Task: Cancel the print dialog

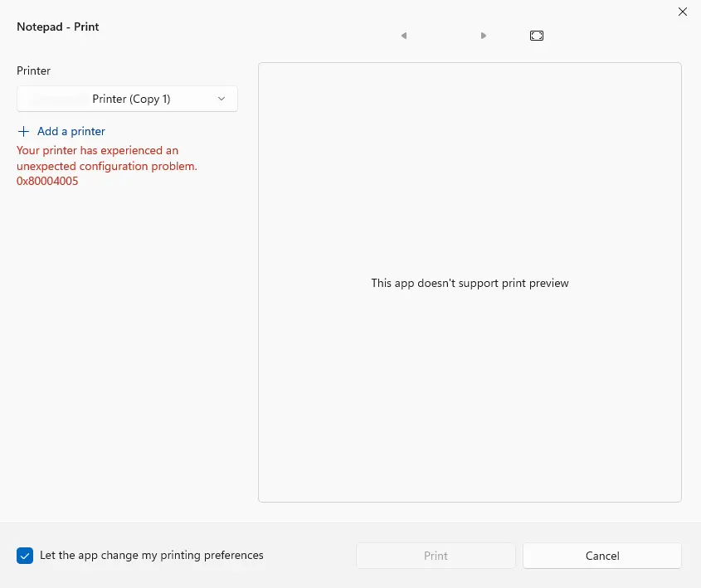Action: click(x=602, y=556)
